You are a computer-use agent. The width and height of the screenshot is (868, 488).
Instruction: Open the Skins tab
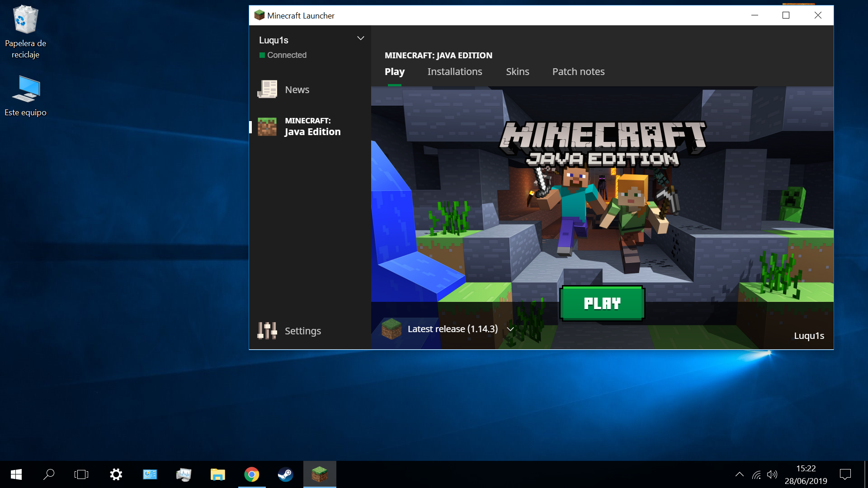[518, 71]
